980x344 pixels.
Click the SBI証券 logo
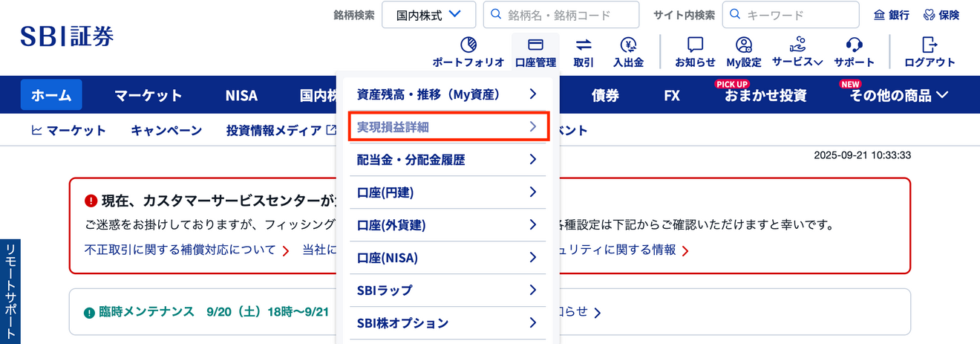click(x=67, y=36)
